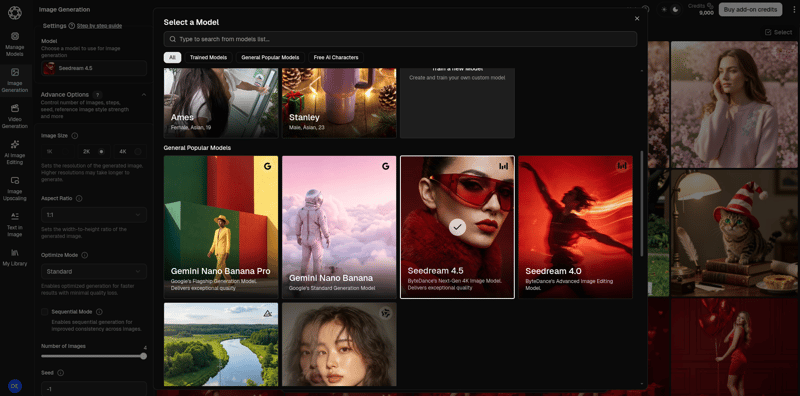
Task: Show info for Aspect Ratio
Action: 79,198
